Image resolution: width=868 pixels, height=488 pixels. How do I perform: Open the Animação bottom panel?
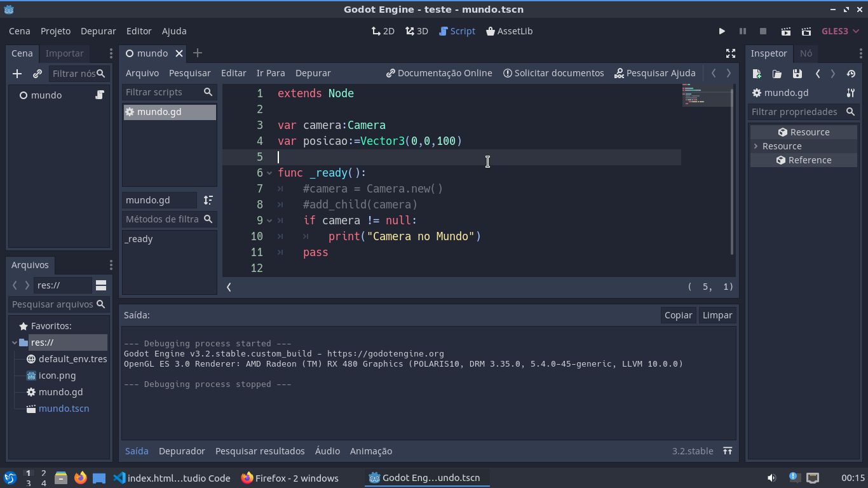click(371, 451)
